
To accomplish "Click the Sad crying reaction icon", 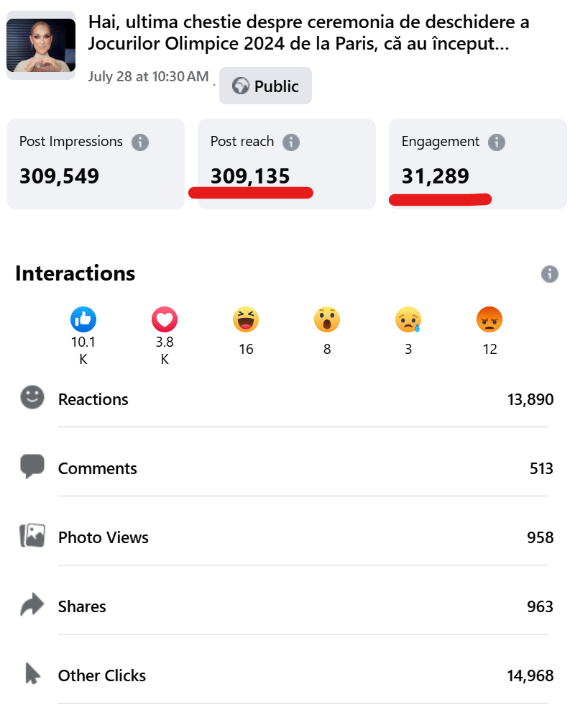I will point(408,319).
